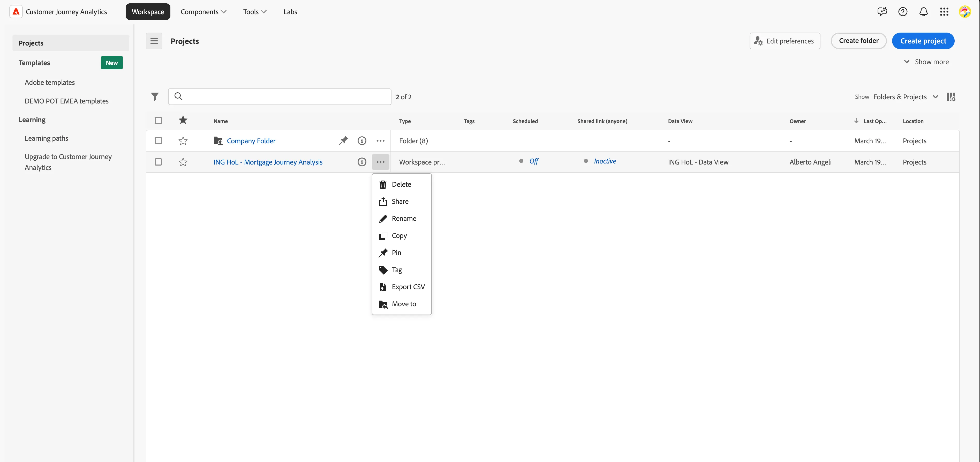This screenshot has width=980, height=462.
Task: Open the feedback chat icon
Action: coord(882,11)
